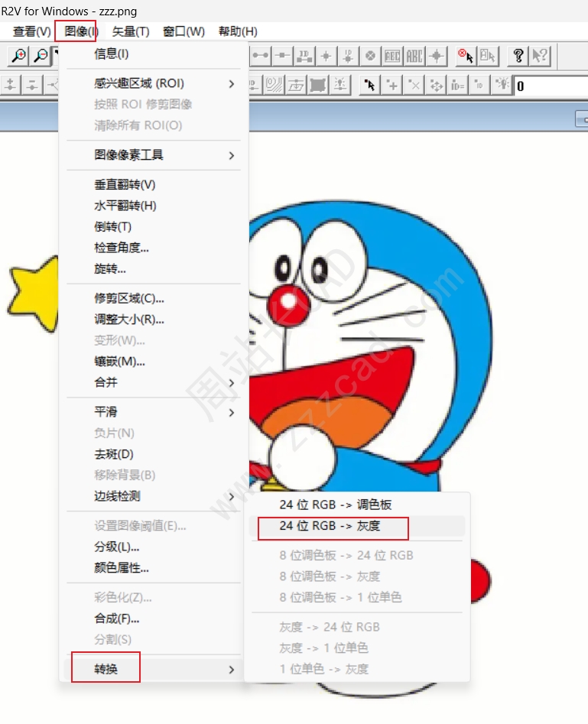Click the filled dark square toolbar icon
The image size is (588, 724).
318,85
